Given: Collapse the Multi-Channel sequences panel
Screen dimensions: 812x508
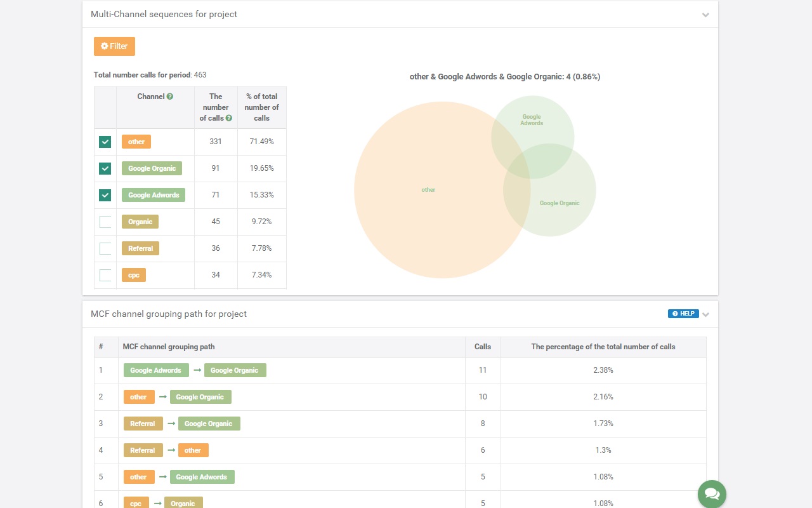Looking at the screenshot, I should (x=705, y=15).
